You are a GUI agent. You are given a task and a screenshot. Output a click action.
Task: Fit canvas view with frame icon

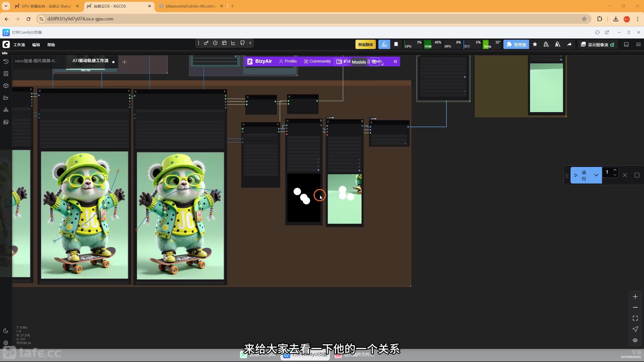635,318
